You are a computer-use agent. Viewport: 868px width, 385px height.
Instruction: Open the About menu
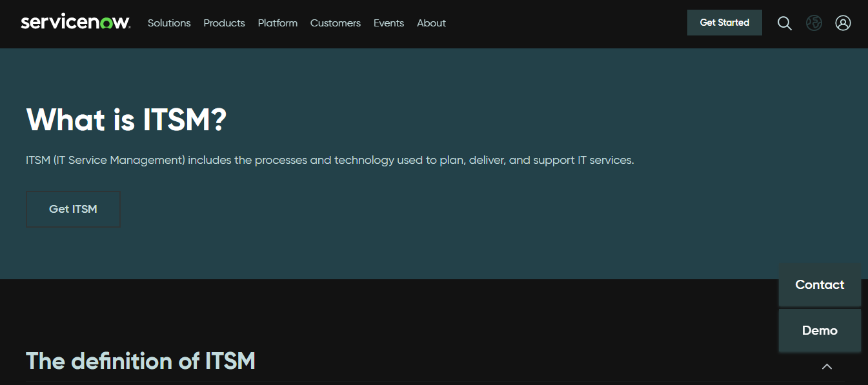pyautogui.click(x=431, y=23)
